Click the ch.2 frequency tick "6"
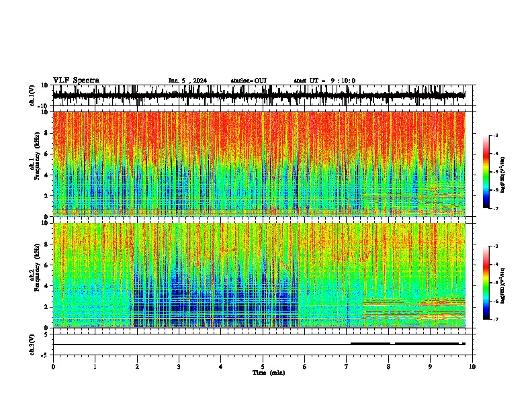532x411 pixels. point(47,265)
